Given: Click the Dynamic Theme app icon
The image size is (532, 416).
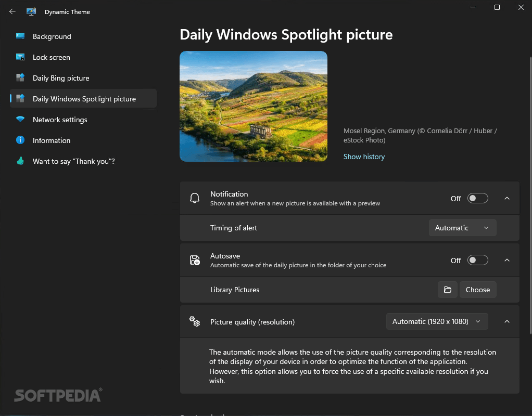Looking at the screenshot, I should (31, 11).
